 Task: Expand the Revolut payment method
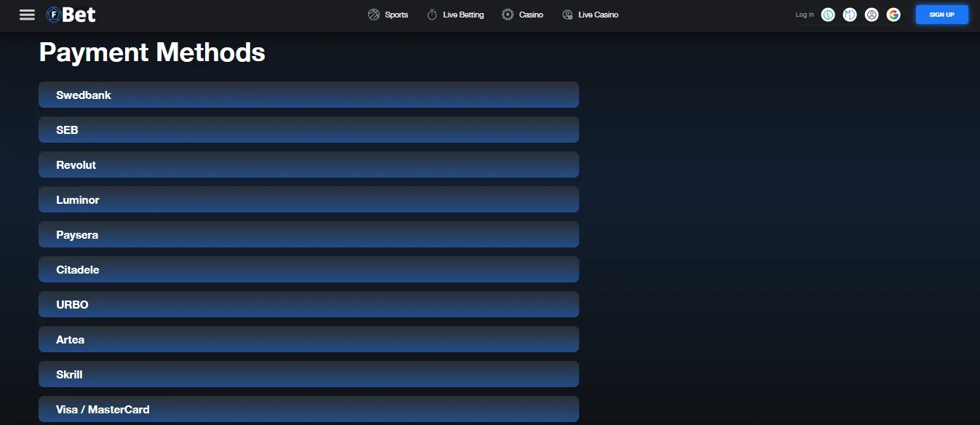coord(308,164)
